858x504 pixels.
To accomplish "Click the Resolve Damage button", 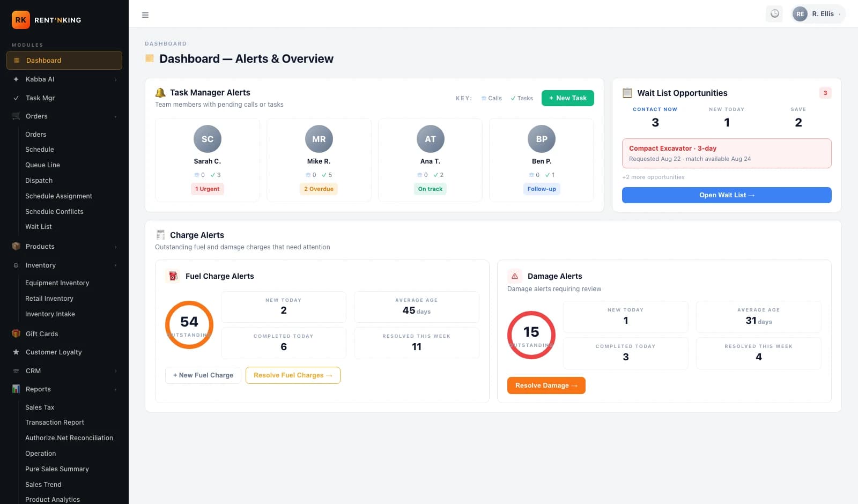I will point(546,386).
